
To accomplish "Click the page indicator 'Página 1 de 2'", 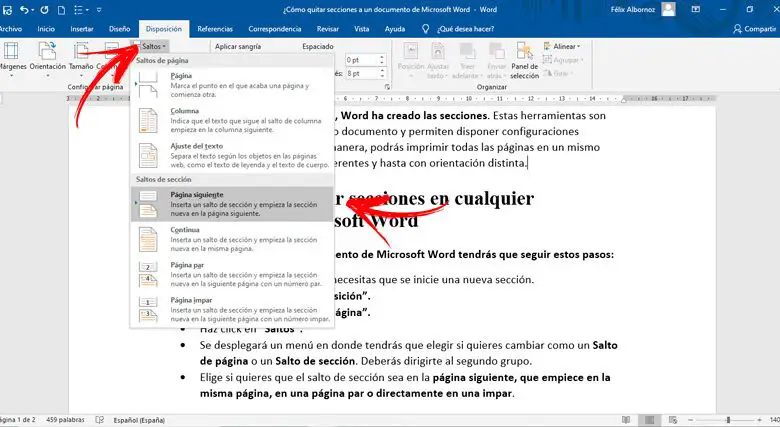I will [17, 420].
